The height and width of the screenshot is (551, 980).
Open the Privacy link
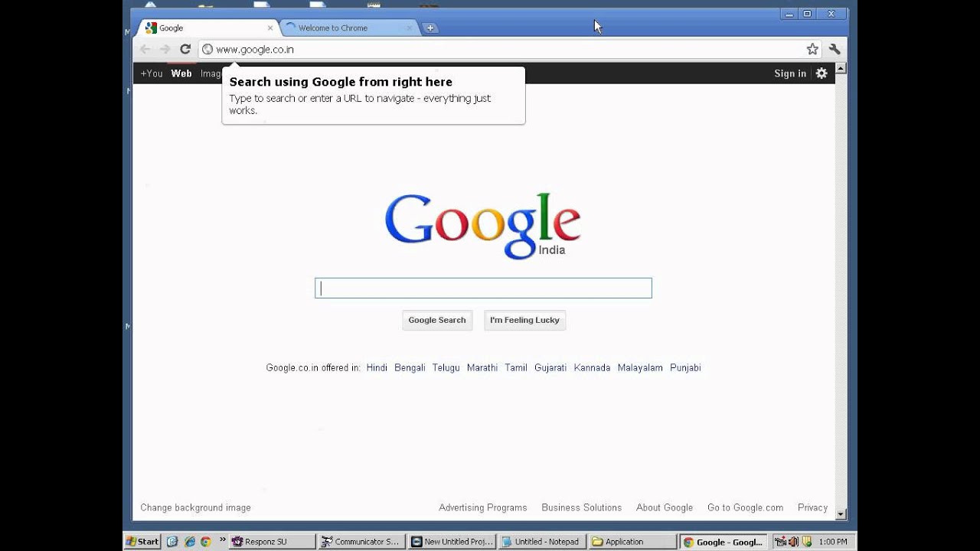[812, 507]
